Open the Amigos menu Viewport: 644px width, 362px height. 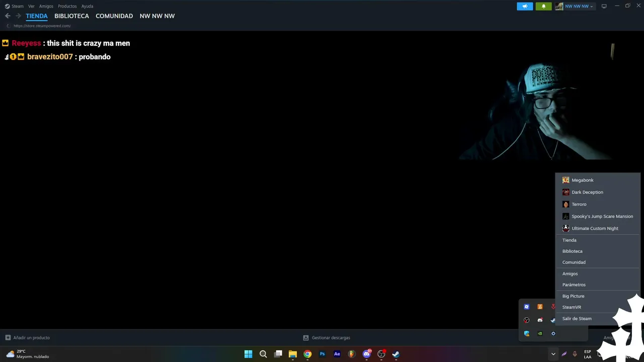(x=46, y=6)
